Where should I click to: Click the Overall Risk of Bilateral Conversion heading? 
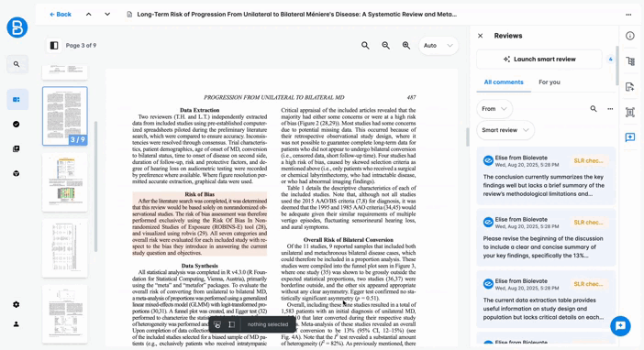click(x=349, y=240)
